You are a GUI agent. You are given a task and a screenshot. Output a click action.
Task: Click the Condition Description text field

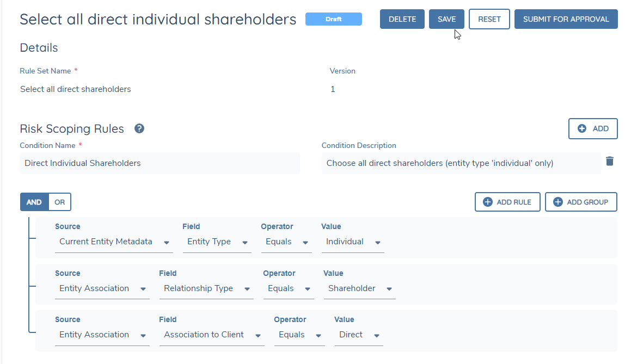tap(461, 163)
